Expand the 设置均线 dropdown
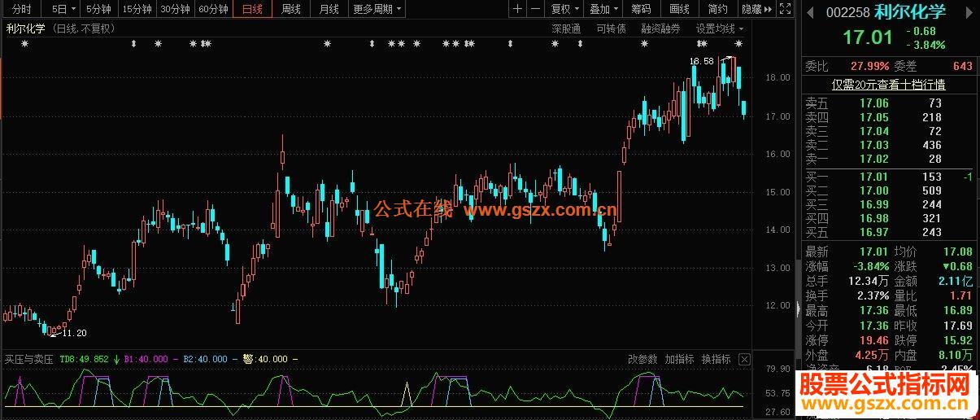980x420 pixels. pos(720,28)
